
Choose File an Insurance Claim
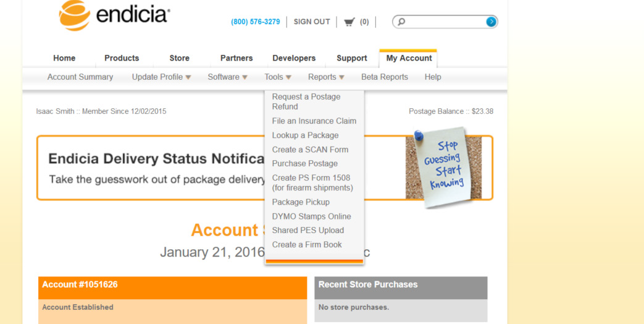click(314, 121)
